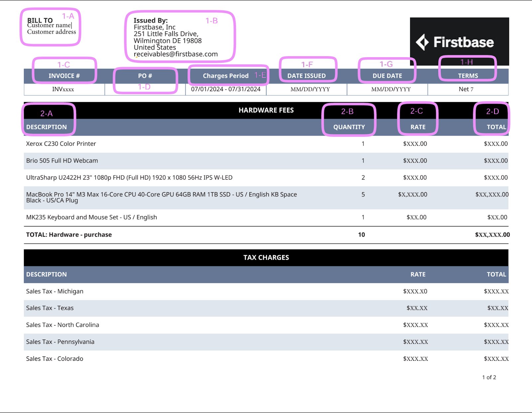Select 'MK235 Keyboard and Mouse Set' description
The height and width of the screenshot is (413, 532).
[91, 217]
